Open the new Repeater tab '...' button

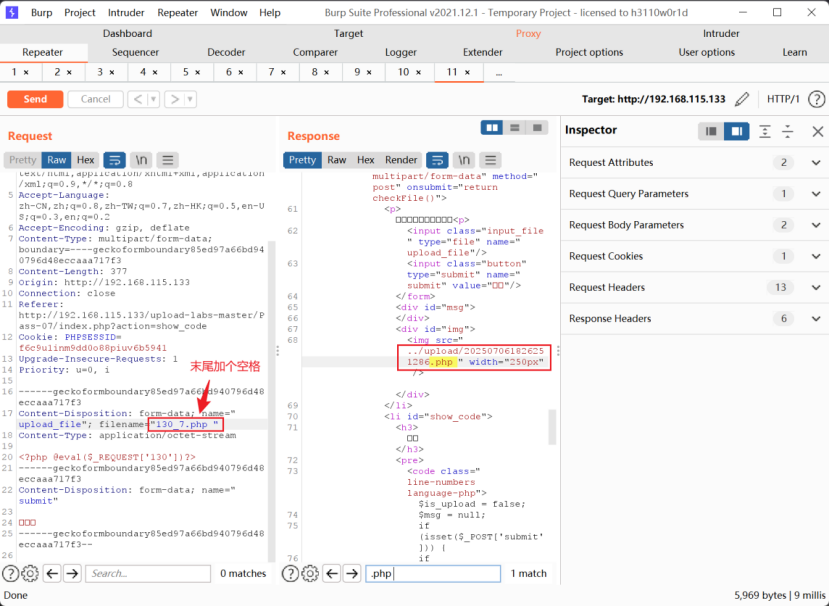[x=499, y=73]
